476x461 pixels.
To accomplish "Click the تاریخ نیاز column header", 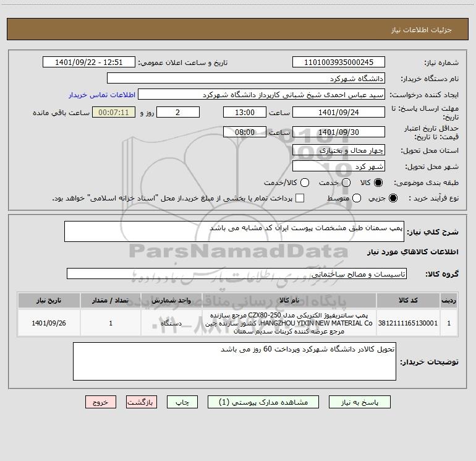I will 49,301.
